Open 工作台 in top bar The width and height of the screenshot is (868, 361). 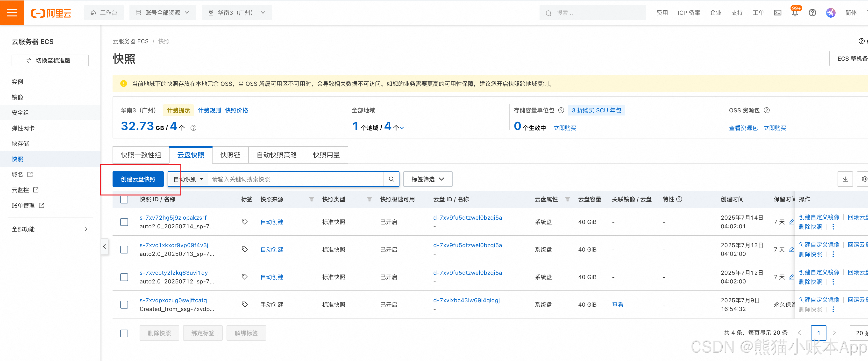(104, 13)
